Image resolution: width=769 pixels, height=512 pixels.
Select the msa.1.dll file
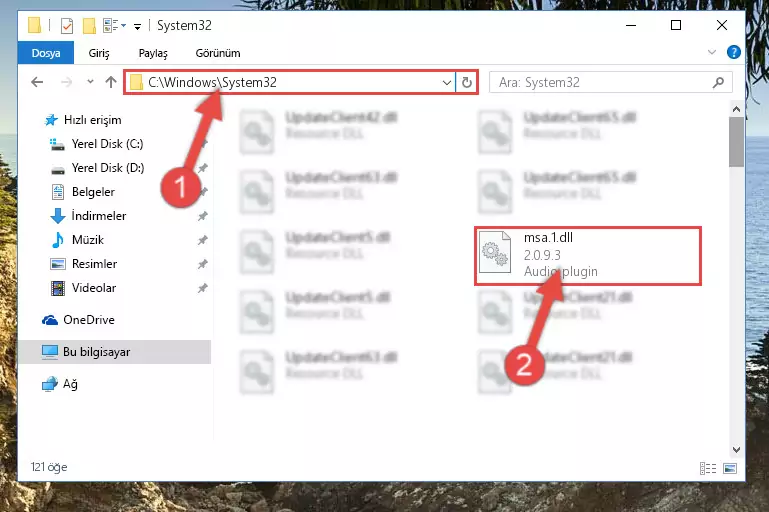[x=588, y=256]
